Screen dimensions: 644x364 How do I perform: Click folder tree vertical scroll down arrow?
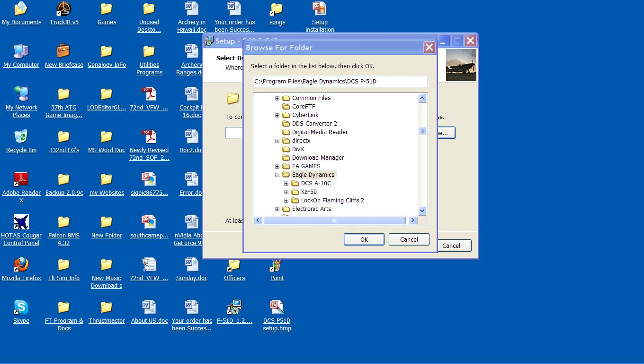tap(422, 210)
